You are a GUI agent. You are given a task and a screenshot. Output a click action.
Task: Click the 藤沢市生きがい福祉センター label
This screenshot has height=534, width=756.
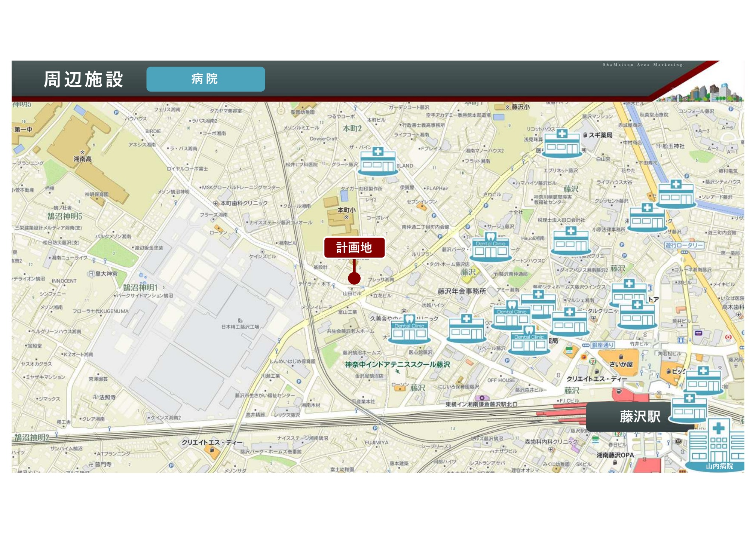pos(265,395)
